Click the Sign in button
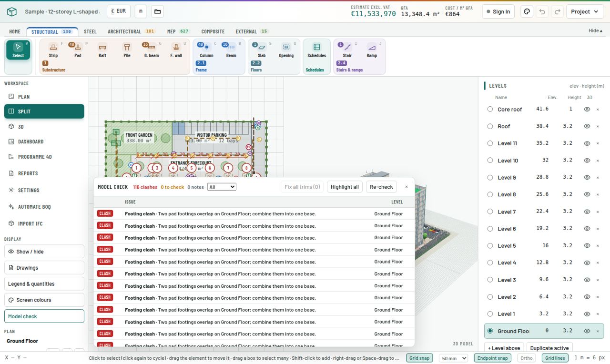 click(498, 11)
